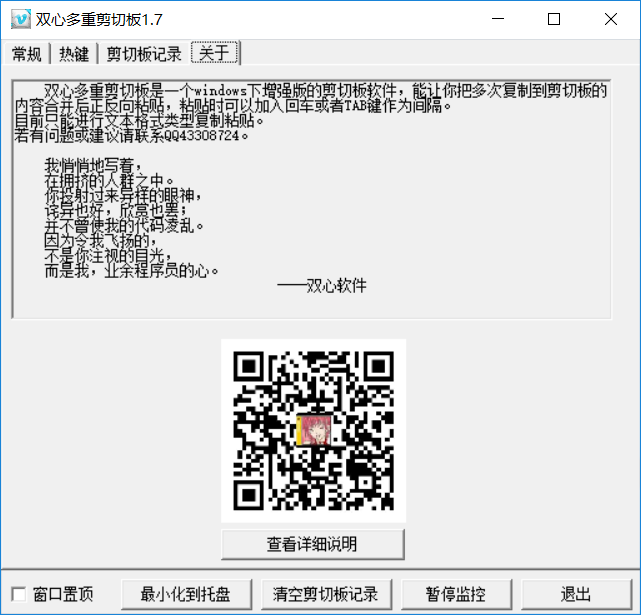
Task: Click the line 并不曾使我的代码凌乱。
Action: click(x=124, y=225)
